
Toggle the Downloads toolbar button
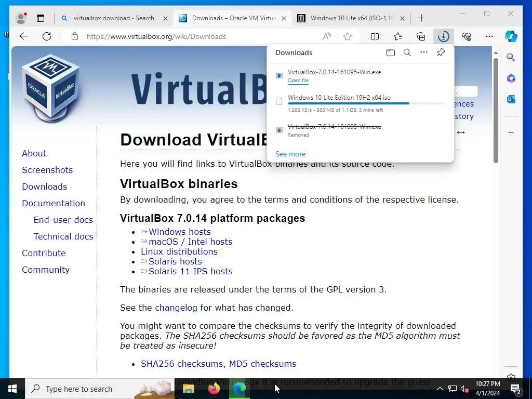click(x=444, y=36)
